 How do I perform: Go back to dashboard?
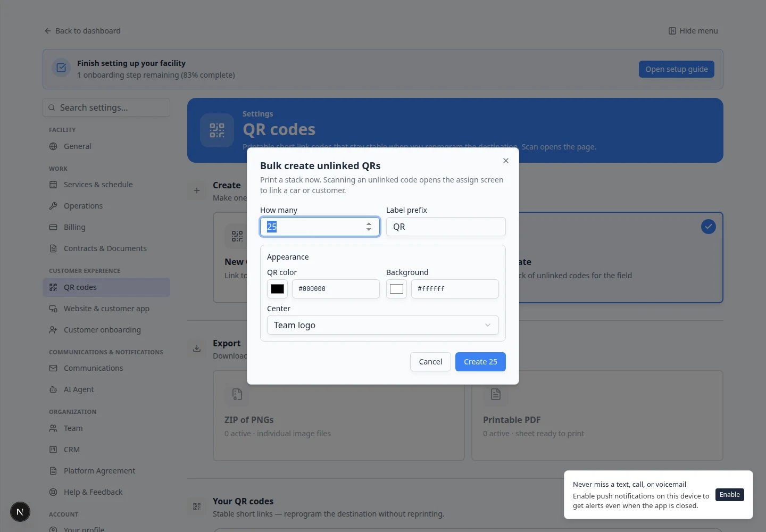click(82, 31)
